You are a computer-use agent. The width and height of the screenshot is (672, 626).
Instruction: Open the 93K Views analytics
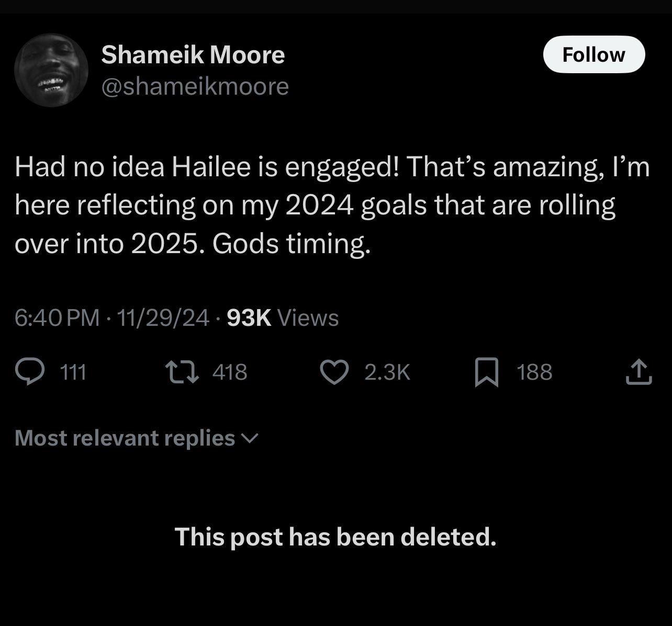coord(283,317)
